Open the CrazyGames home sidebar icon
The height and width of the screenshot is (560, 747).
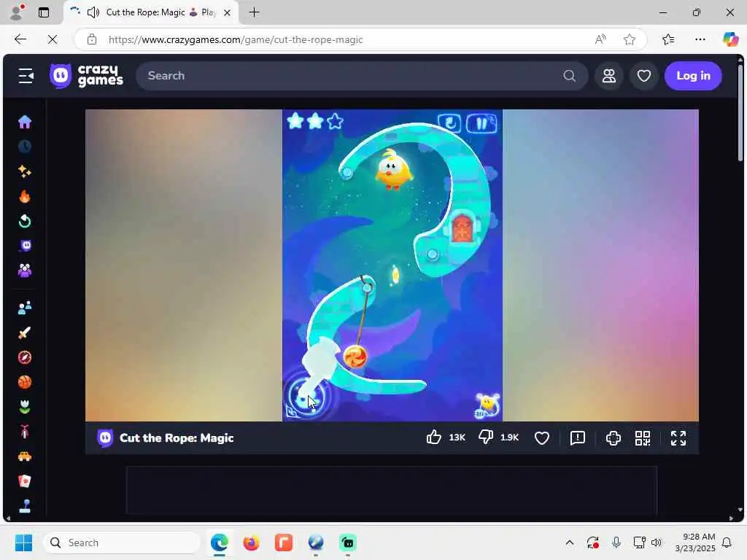click(25, 122)
